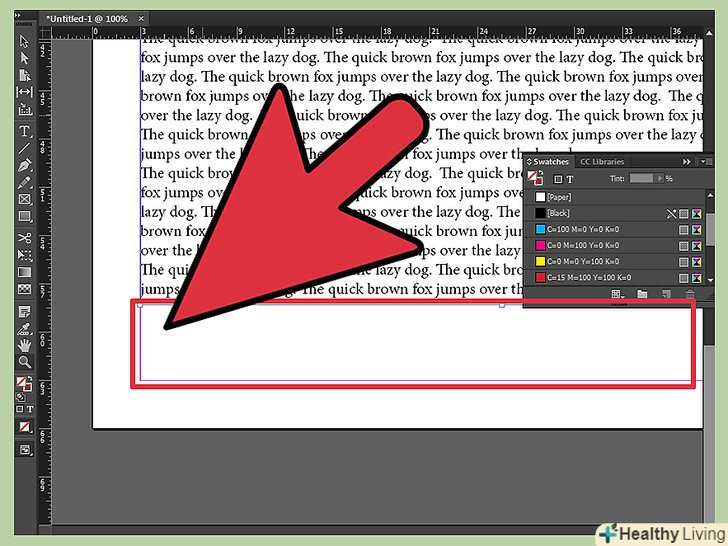The height and width of the screenshot is (546, 728).
Task: Select the Pen tool
Action: 25,165
